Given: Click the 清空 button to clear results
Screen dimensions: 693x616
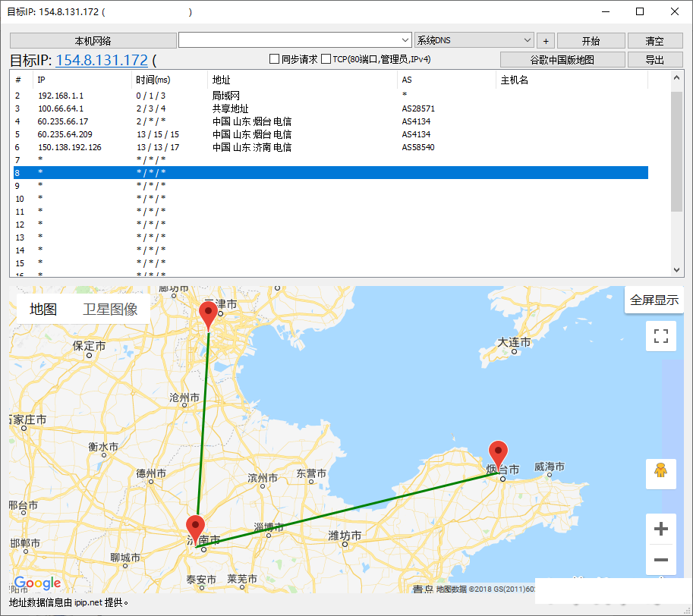Looking at the screenshot, I should (654, 40).
